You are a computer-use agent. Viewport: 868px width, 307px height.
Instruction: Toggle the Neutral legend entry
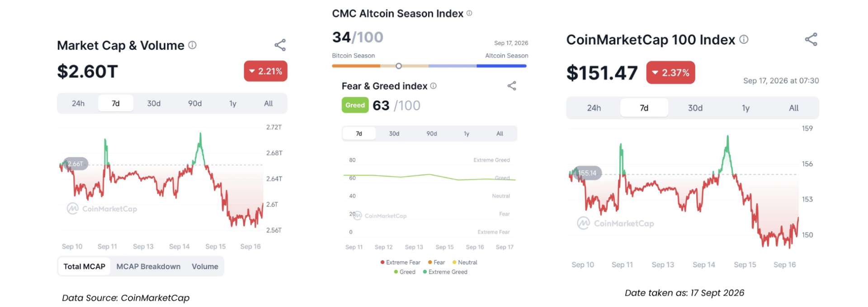(465, 262)
